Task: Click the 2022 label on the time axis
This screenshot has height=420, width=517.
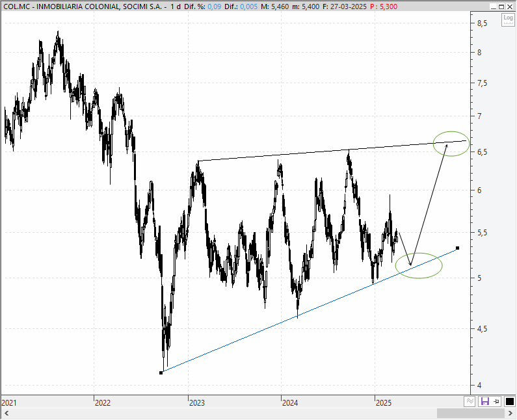Action: click(x=103, y=403)
